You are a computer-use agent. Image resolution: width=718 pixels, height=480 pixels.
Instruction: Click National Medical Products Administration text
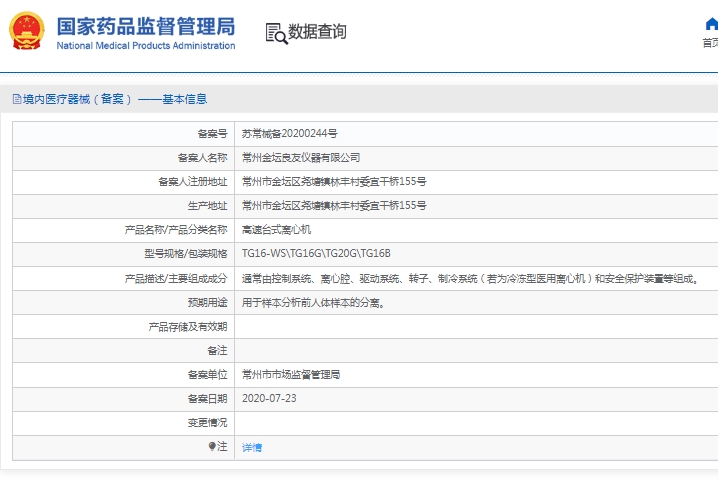tap(146, 45)
